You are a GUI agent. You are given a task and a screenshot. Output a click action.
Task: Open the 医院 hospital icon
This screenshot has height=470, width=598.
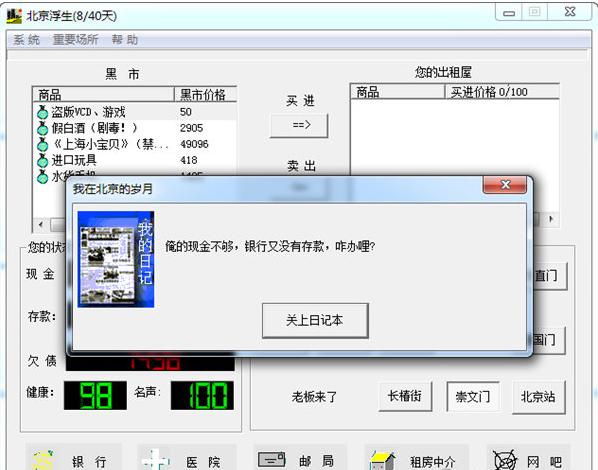pos(156,460)
